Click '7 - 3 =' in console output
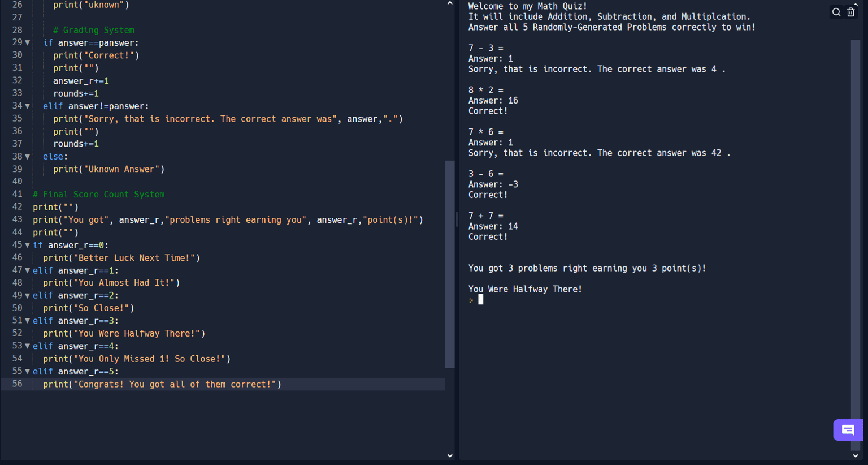 coord(486,48)
